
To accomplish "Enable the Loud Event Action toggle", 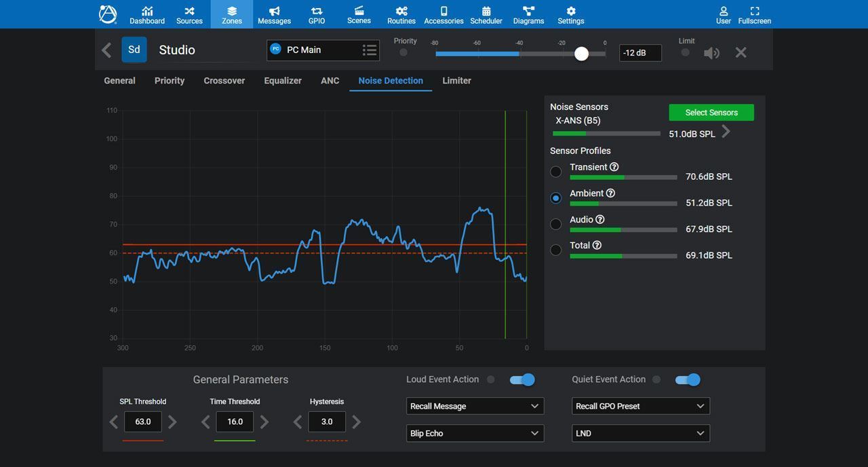I will (521, 379).
